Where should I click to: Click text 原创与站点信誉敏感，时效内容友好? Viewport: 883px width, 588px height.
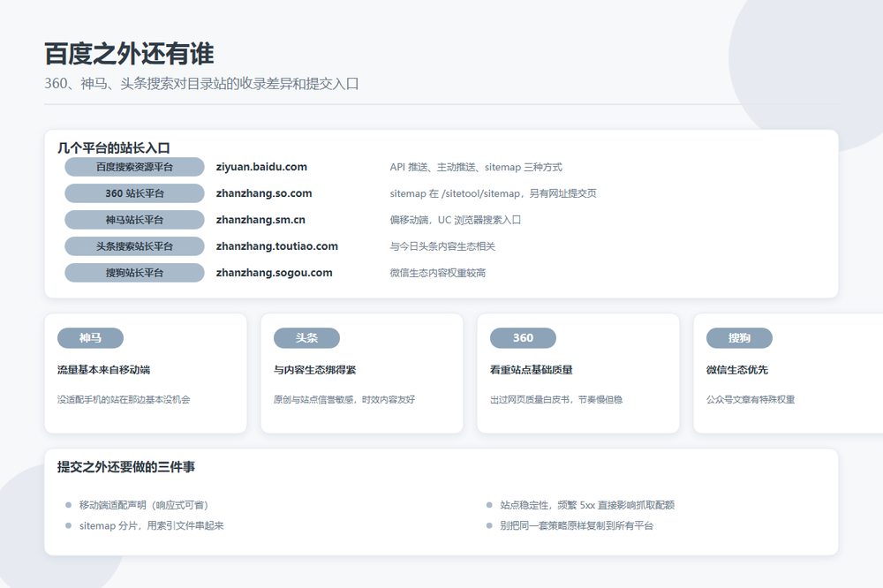point(344,400)
